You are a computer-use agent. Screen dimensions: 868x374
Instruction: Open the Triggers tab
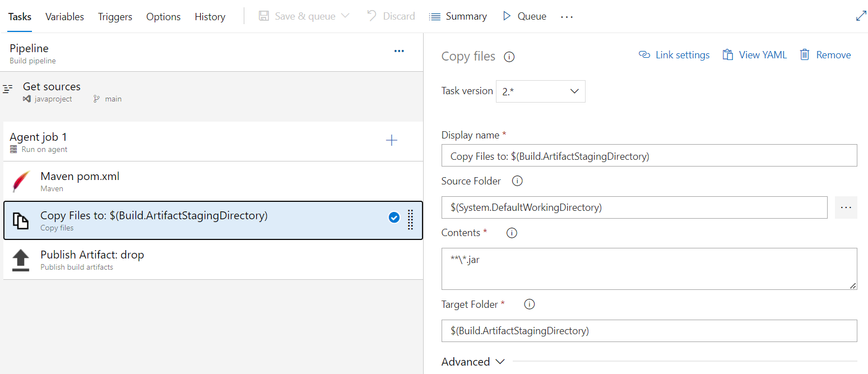pos(115,16)
